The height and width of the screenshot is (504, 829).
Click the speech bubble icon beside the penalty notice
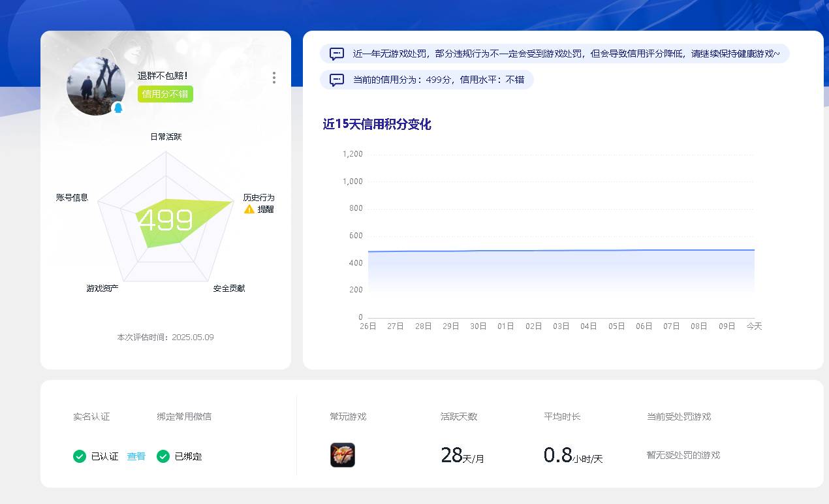pyautogui.click(x=336, y=54)
